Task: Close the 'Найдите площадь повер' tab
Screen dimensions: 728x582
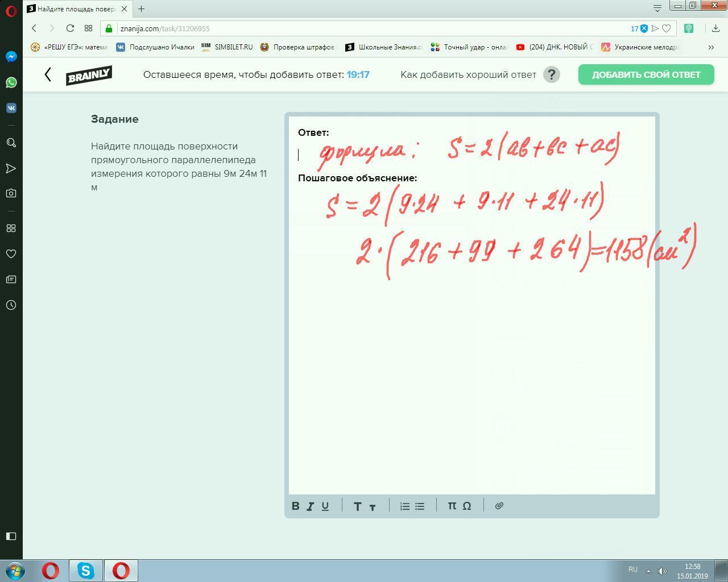Action: [124, 9]
